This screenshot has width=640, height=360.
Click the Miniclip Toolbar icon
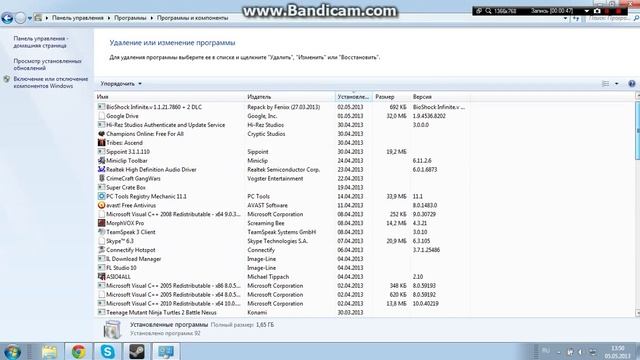pos(101,160)
